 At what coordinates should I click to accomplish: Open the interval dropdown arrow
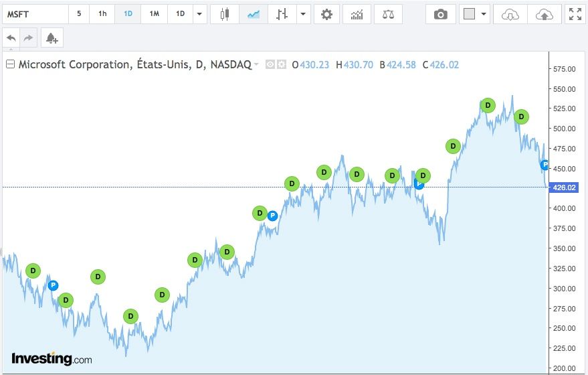pyautogui.click(x=199, y=14)
